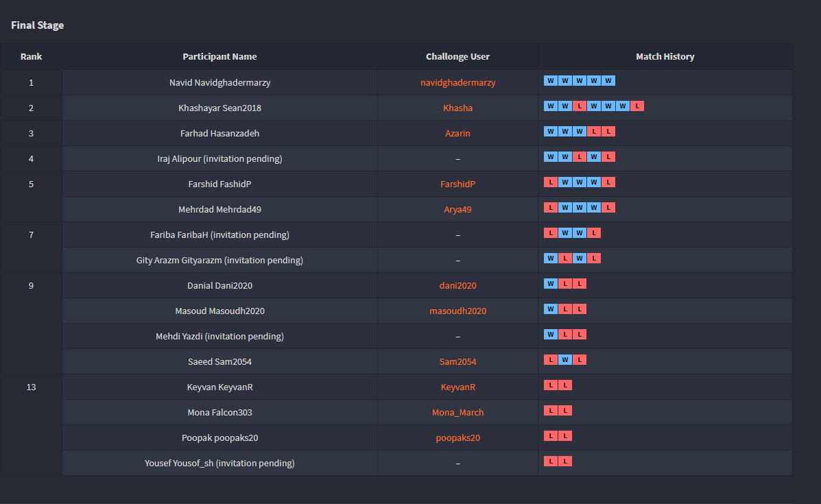The image size is (821, 504).
Task: Click the Rank column header
Action: click(x=31, y=57)
